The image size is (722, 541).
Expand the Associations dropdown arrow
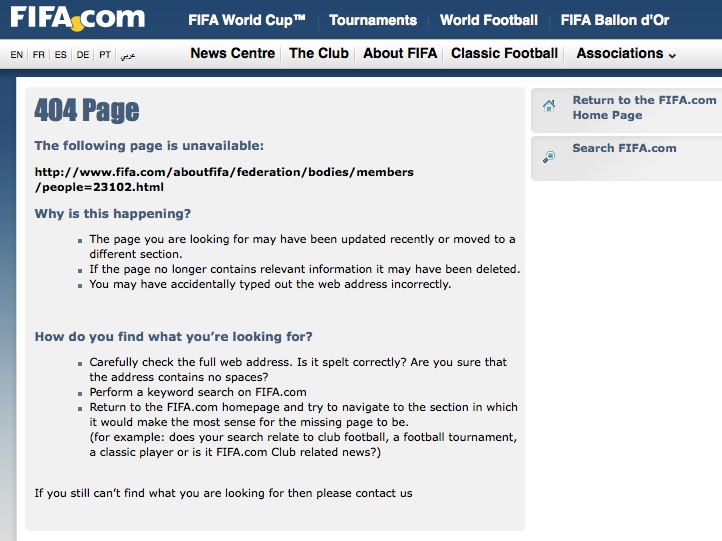(x=672, y=56)
